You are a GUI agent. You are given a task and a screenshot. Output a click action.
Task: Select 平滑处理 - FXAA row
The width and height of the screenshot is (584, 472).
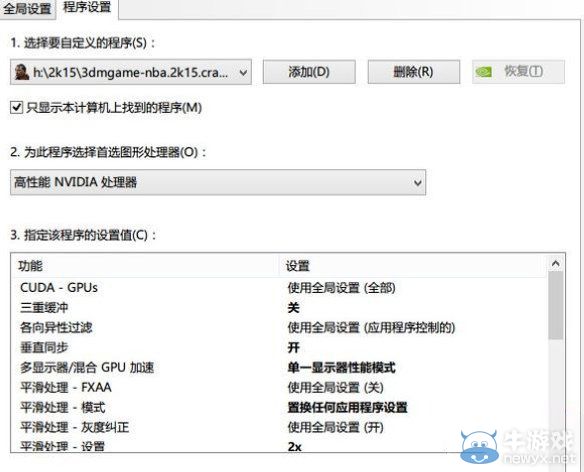tap(279, 387)
